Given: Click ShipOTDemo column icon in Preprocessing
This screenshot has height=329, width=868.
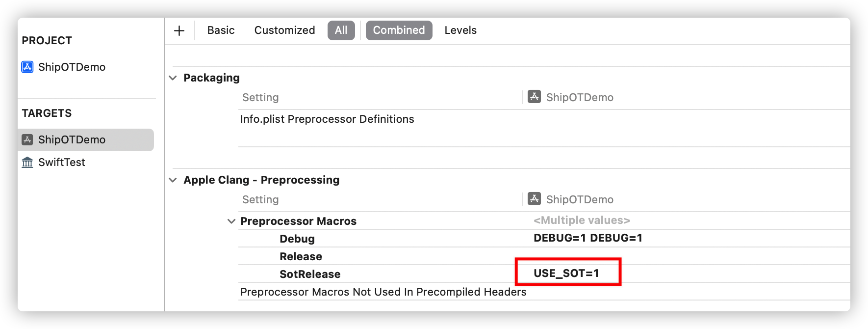Looking at the screenshot, I should point(534,199).
